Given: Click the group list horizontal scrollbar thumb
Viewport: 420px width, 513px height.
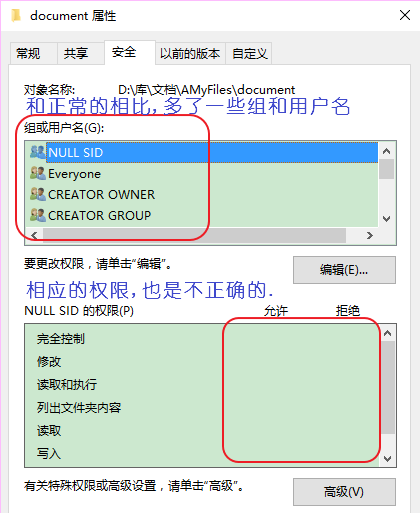Looking at the screenshot, I should pos(194,236).
